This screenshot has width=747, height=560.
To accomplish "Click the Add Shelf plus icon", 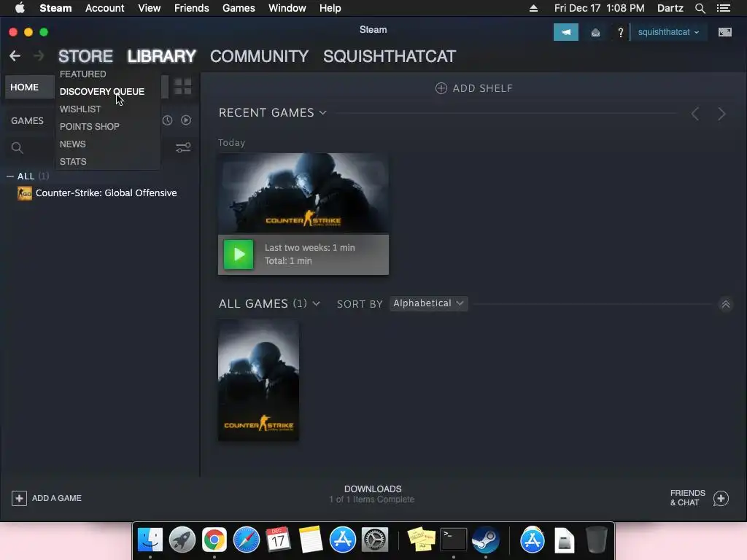I will 441,88.
